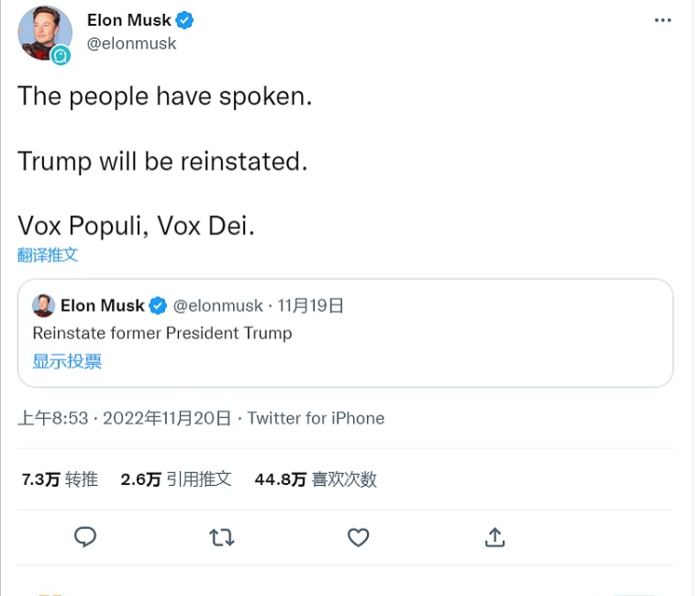Screen dimensions: 700x596
Task: Click the teal Spaces badge on avatar
Action: (61, 55)
